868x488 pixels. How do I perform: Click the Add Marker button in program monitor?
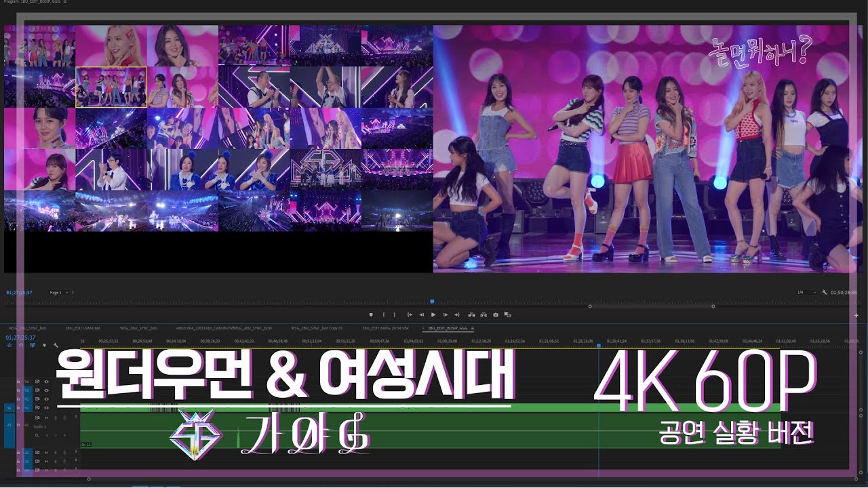371,314
